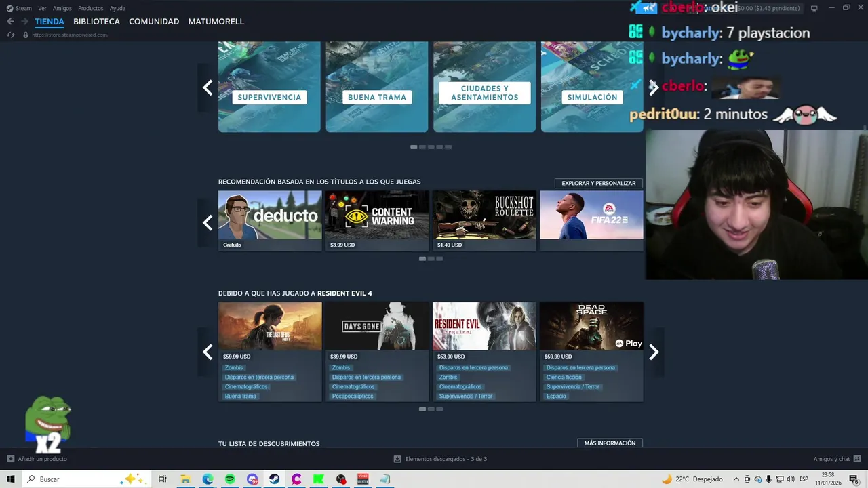Open the deducto game thumbnail
The width and height of the screenshot is (868, 488).
point(270,215)
